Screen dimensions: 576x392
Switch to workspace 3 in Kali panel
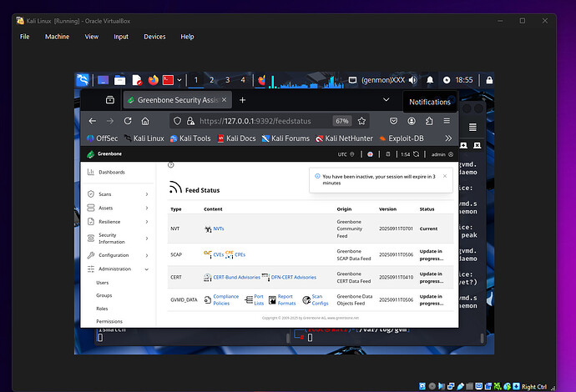pos(227,80)
